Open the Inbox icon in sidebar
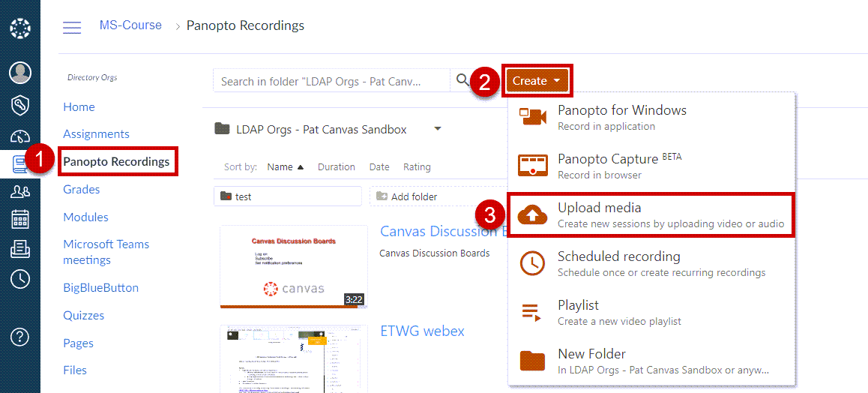The width and height of the screenshot is (868, 393). (20, 249)
